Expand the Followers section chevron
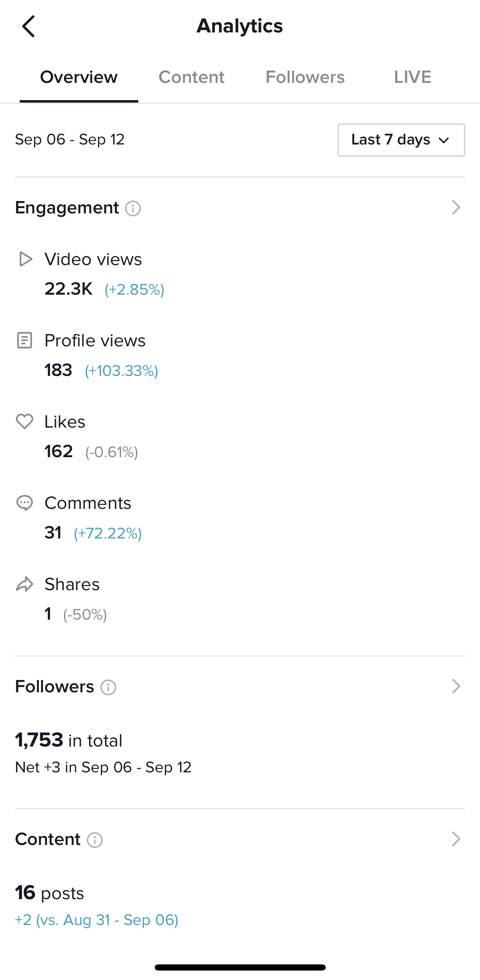Image resolution: width=480 pixels, height=980 pixels. [x=456, y=686]
